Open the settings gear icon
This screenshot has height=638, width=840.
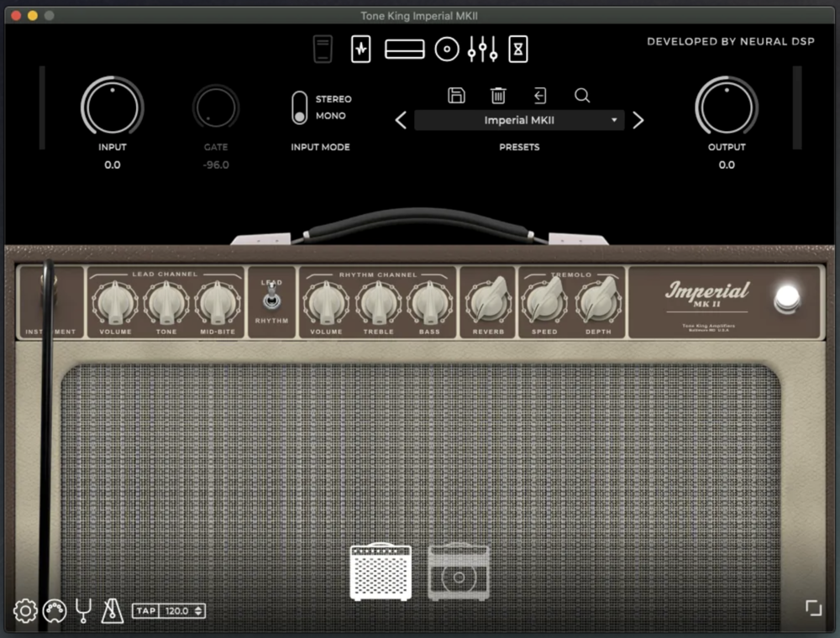(25, 611)
